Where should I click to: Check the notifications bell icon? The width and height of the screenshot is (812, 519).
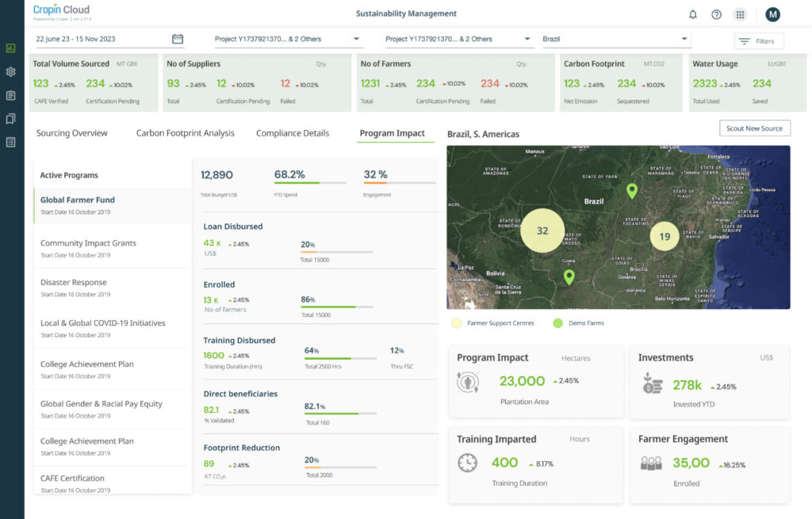[x=693, y=14]
